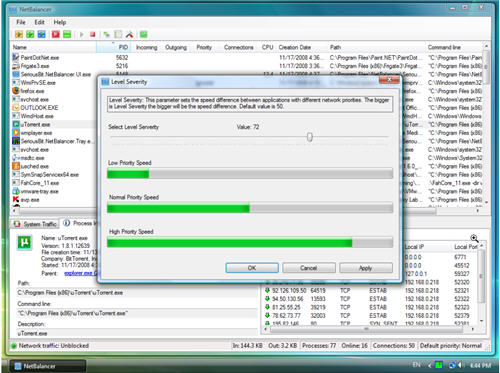
Task: Sort by the Command line column header
Action: pos(454,47)
